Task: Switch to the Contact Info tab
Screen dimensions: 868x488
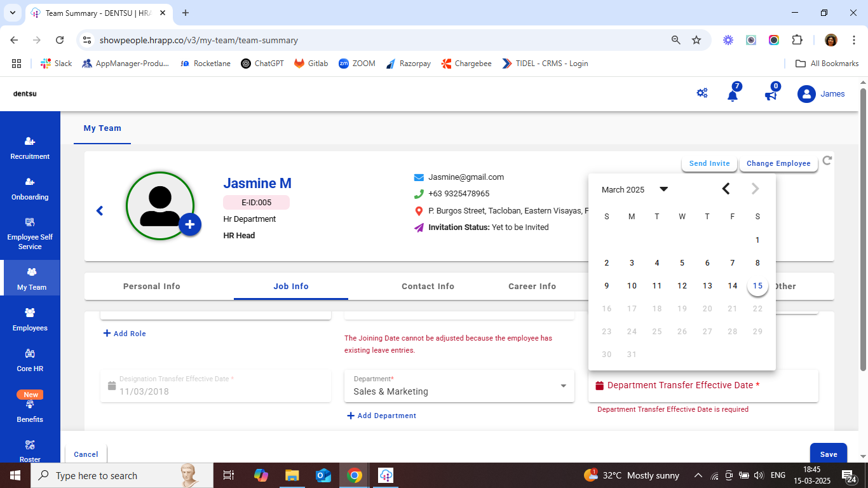Action: (428, 287)
